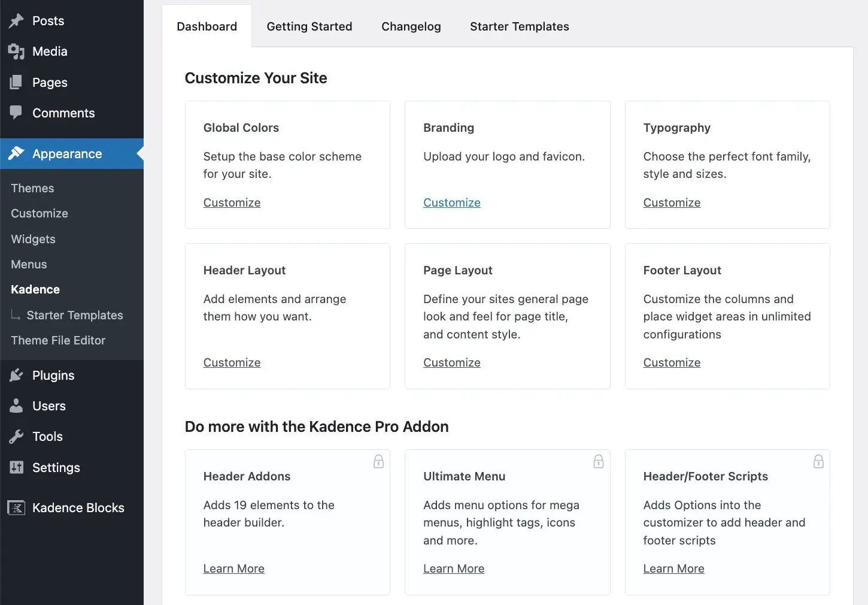Click the Plugins plug icon
Viewport: 868px width, 605px height.
16,376
